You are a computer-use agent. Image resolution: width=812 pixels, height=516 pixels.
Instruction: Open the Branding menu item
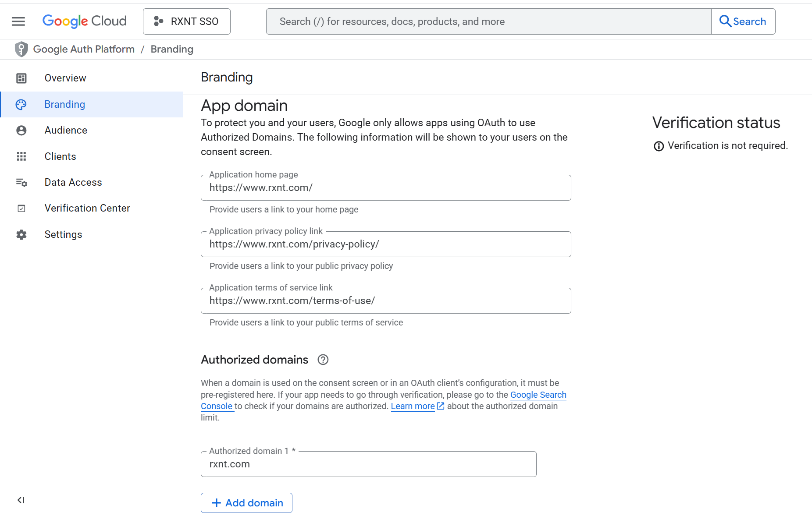[x=65, y=104]
